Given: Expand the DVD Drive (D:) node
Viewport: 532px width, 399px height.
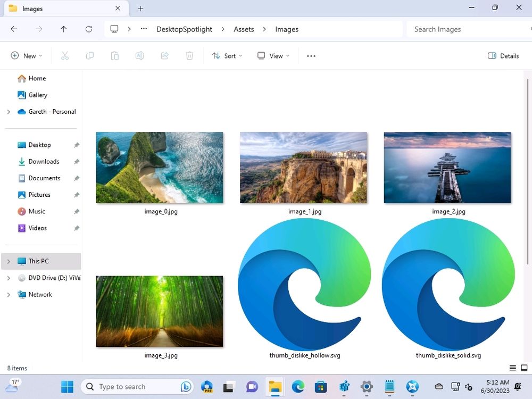Looking at the screenshot, I should point(9,278).
